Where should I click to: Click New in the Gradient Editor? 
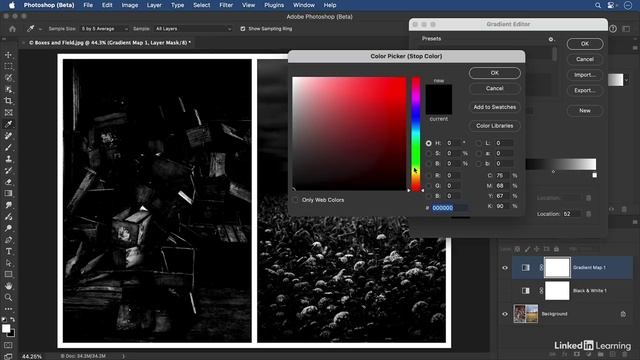coord(585,111)
